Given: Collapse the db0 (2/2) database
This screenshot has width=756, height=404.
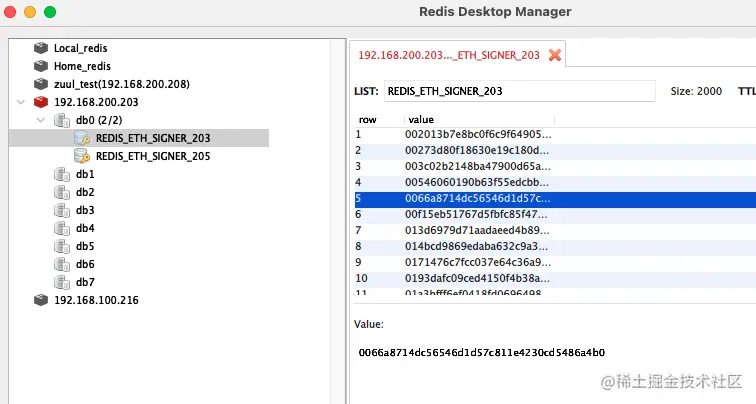Looking at the screenshot, I should point(41,120).
